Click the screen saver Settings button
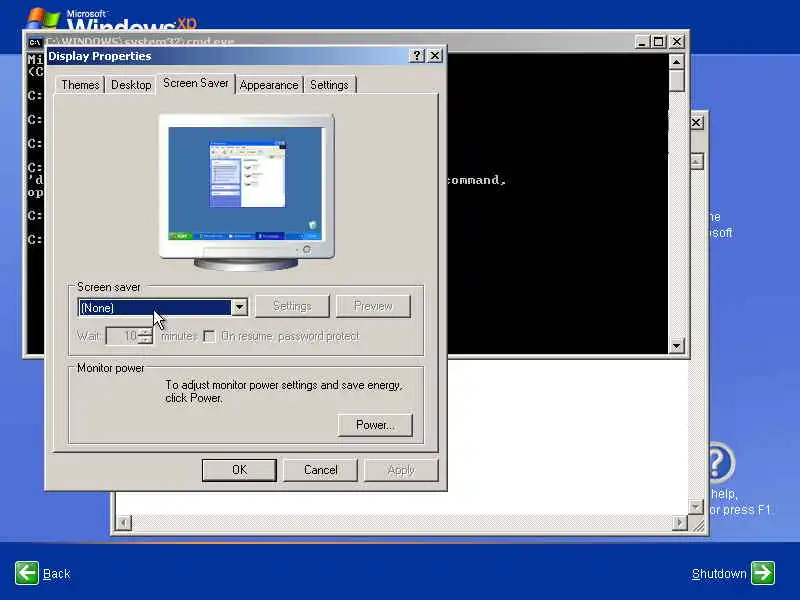Screen dimensions: 800x600 click(292, 306)
